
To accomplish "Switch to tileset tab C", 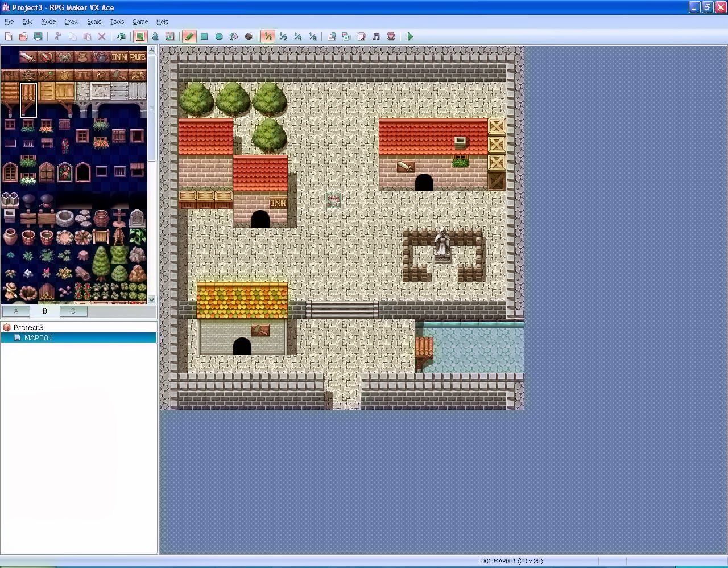I will click(x=73, y=311).
